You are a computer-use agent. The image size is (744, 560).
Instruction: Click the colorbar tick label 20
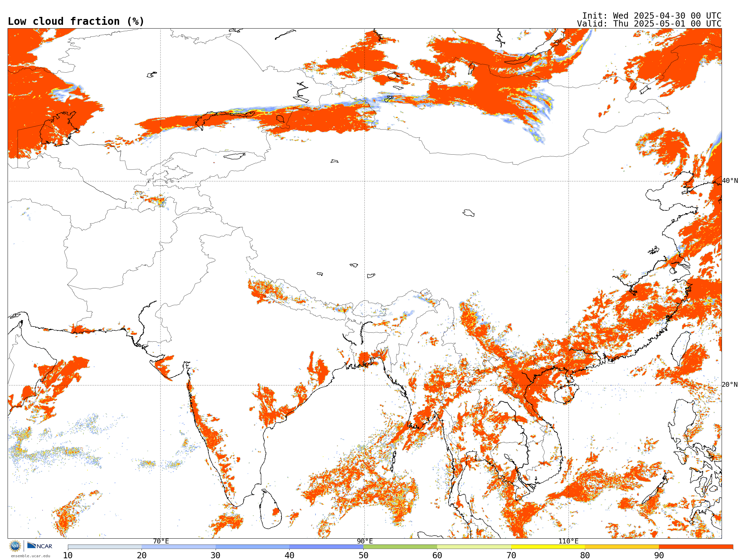[142, 556]
